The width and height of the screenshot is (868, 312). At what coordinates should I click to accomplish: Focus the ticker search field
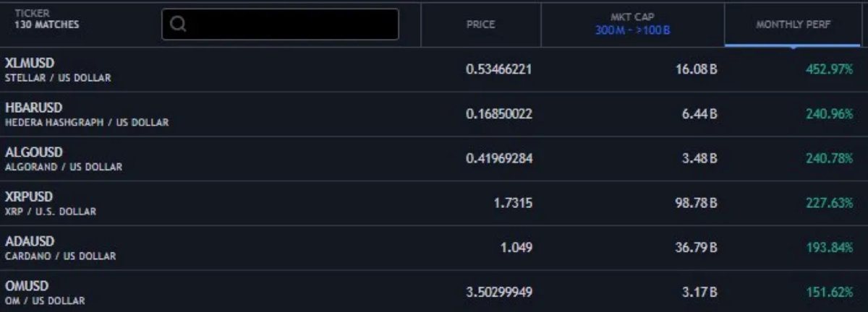pos(280,25)
